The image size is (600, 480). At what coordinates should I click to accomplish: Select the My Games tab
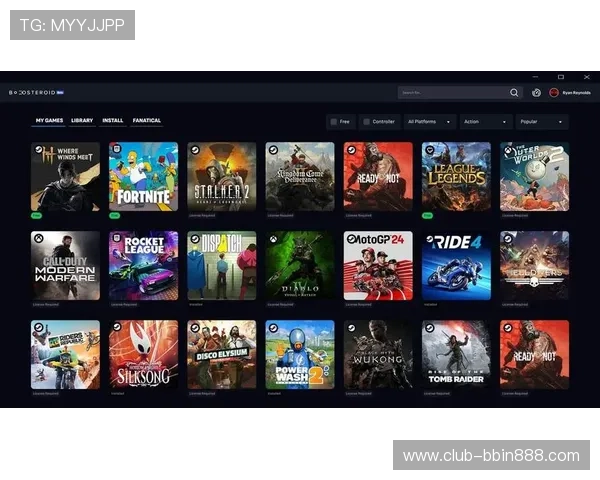click(x=49, y=121)
